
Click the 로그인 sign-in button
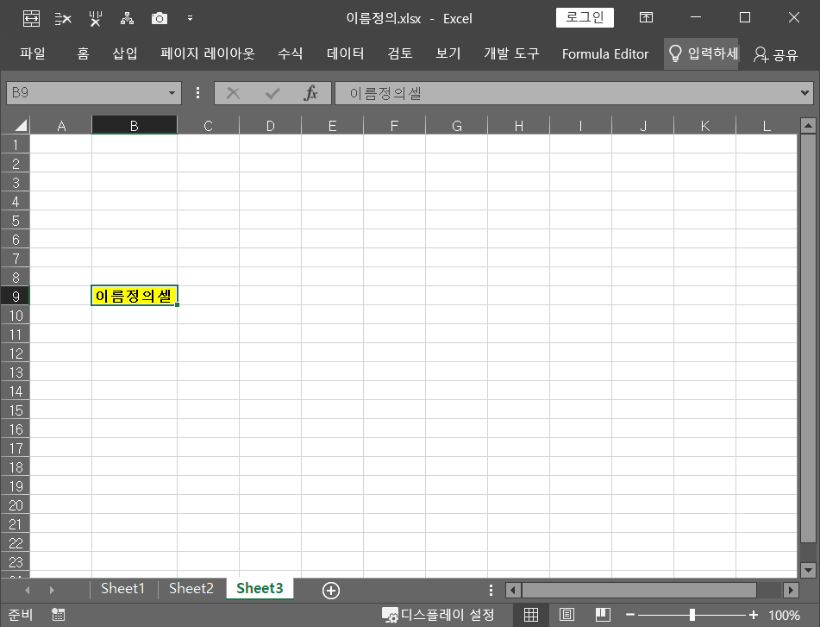585,18
